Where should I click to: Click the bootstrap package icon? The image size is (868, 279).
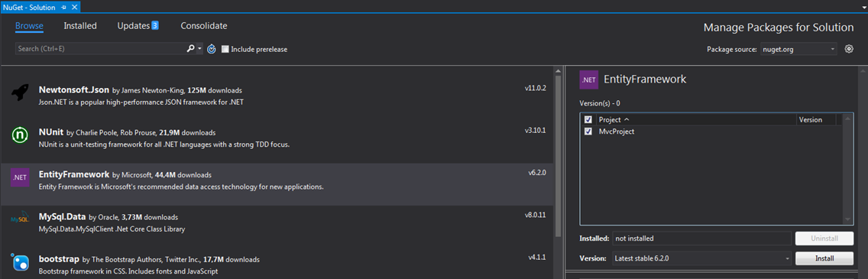point(21,262)
